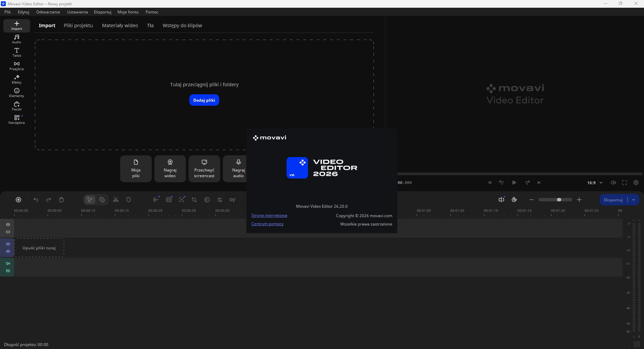
Task: Select the blade cutting tool
Action: tap(102, 200)
